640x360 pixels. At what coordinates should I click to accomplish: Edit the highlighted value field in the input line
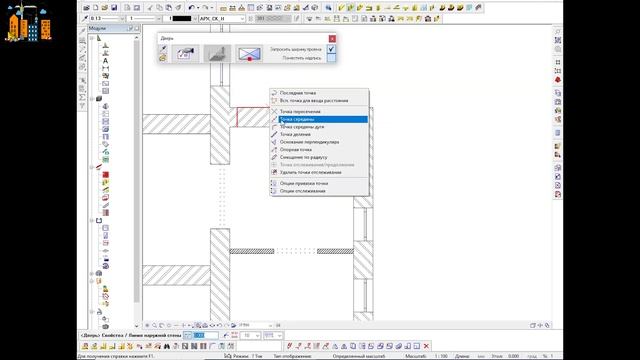(x=205, y=336)
